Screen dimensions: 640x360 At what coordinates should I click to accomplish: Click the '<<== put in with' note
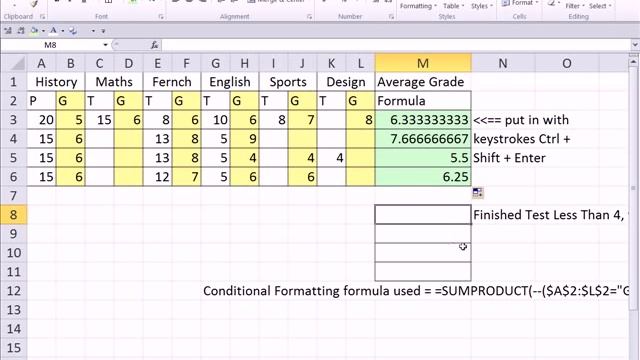[521, 120]
